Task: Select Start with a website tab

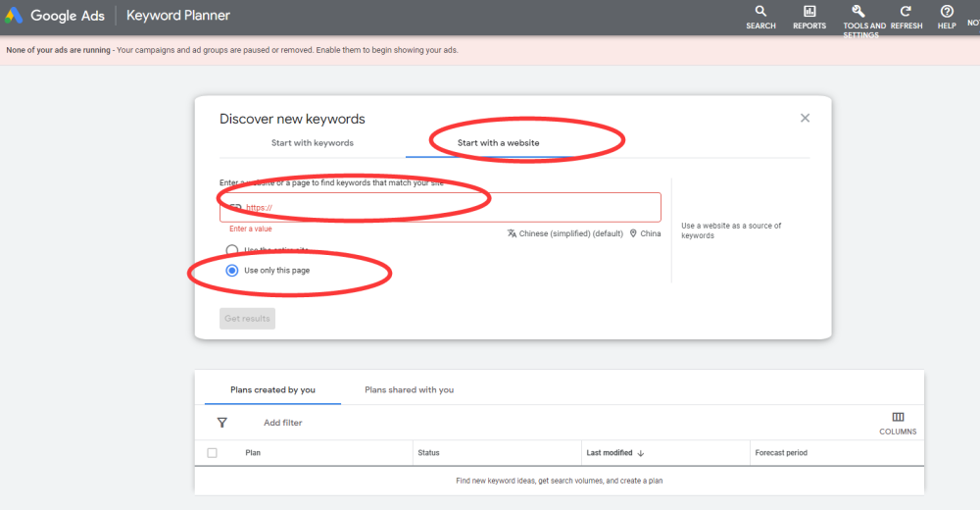Action: (498, 142)
